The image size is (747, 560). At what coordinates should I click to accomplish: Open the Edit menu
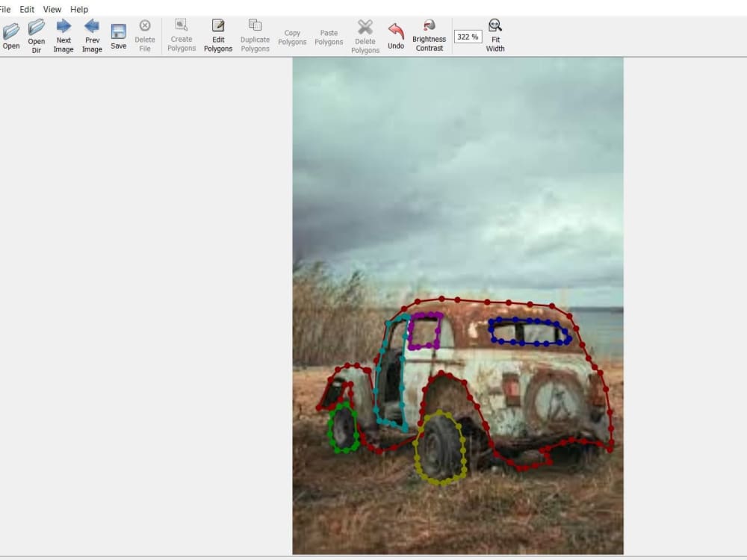tap(25, 9)
